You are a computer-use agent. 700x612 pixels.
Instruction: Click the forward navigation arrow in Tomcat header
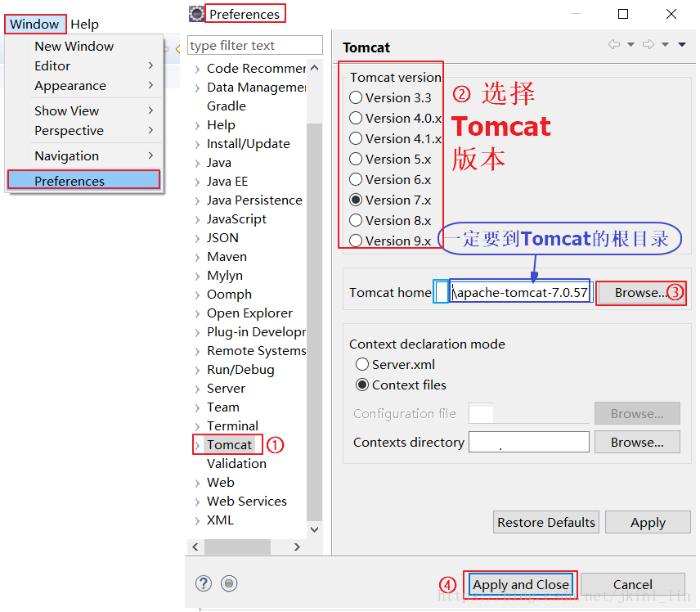click(648, 44)
